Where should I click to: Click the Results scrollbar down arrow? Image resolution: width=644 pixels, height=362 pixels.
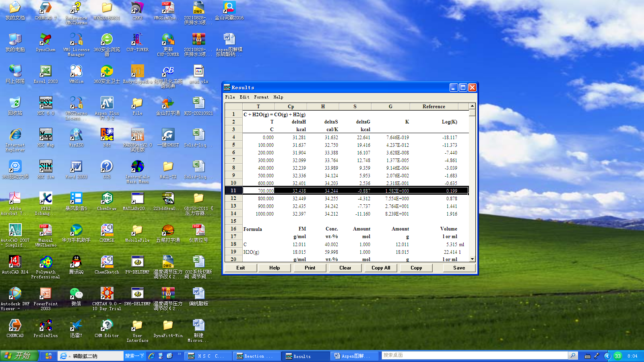click(x=472, y=259)
